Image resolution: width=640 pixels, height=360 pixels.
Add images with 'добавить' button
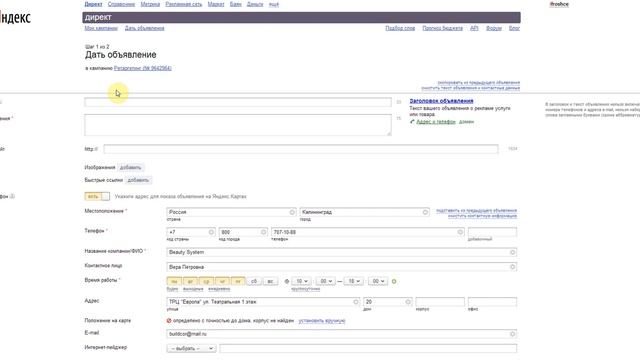(x=130, y=168)
